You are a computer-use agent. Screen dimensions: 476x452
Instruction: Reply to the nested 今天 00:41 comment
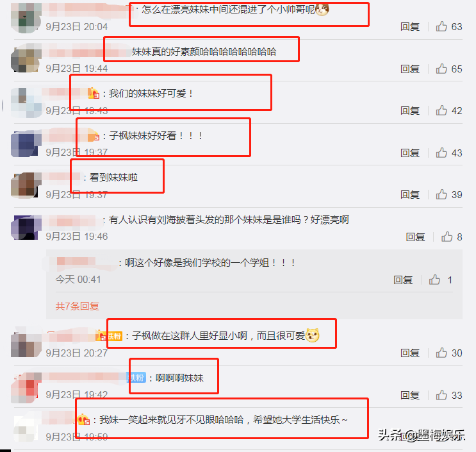(x=403, y=280)
